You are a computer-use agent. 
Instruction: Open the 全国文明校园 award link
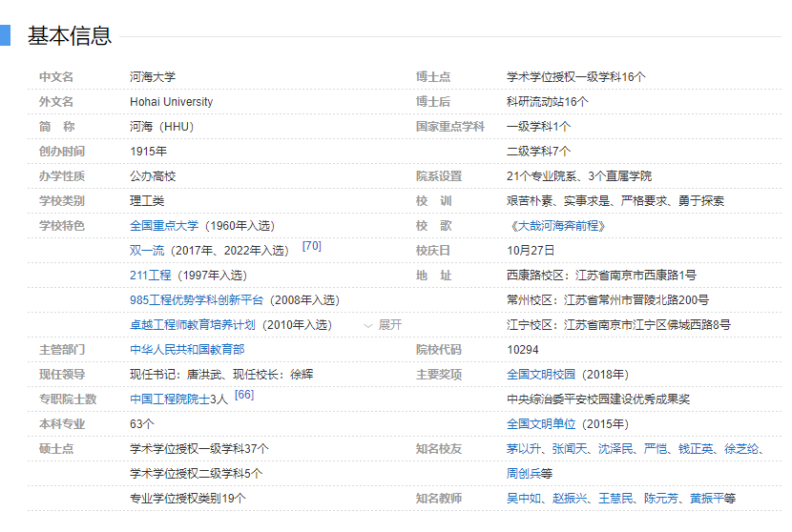[541, 375]
